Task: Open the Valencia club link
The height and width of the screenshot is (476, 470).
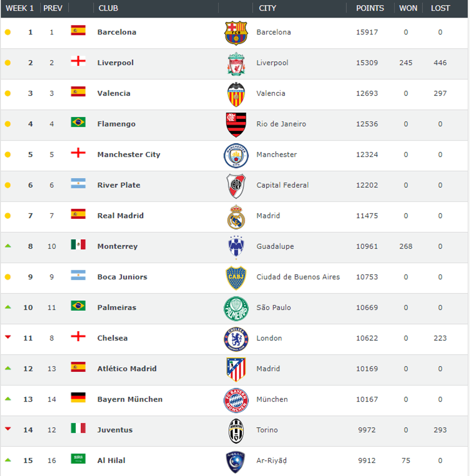Action: click(114, 94)
